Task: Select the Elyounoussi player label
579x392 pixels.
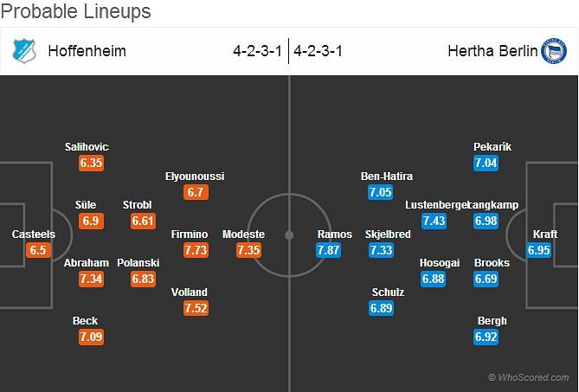Action: [195, 176]
